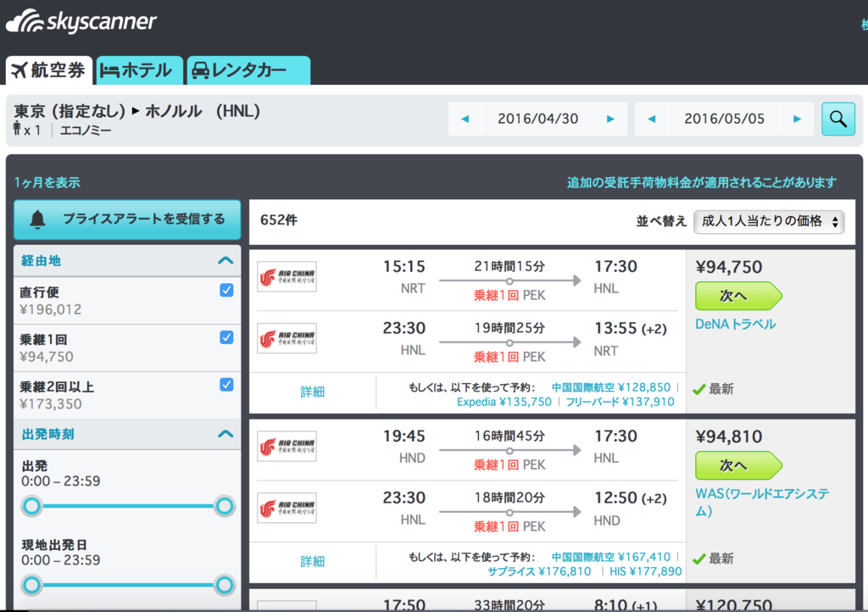Click 次へ button for ¥94,750 fare

point(738,296)
